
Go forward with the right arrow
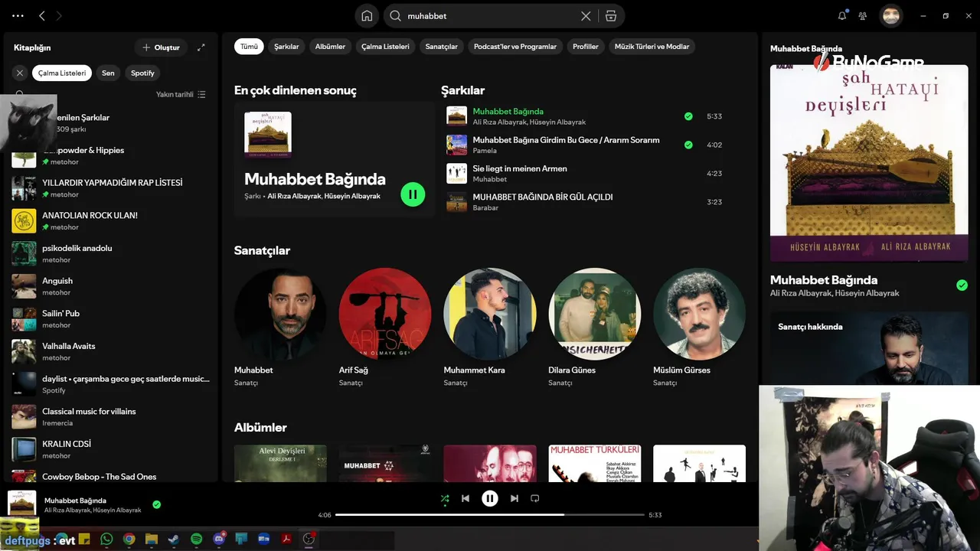pyautogui.click(x=59, y=15)
